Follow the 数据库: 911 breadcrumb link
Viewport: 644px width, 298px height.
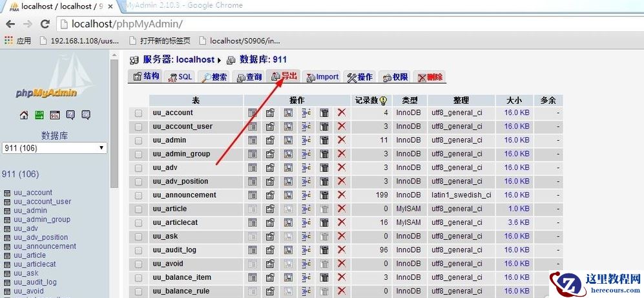coord(263,59)
